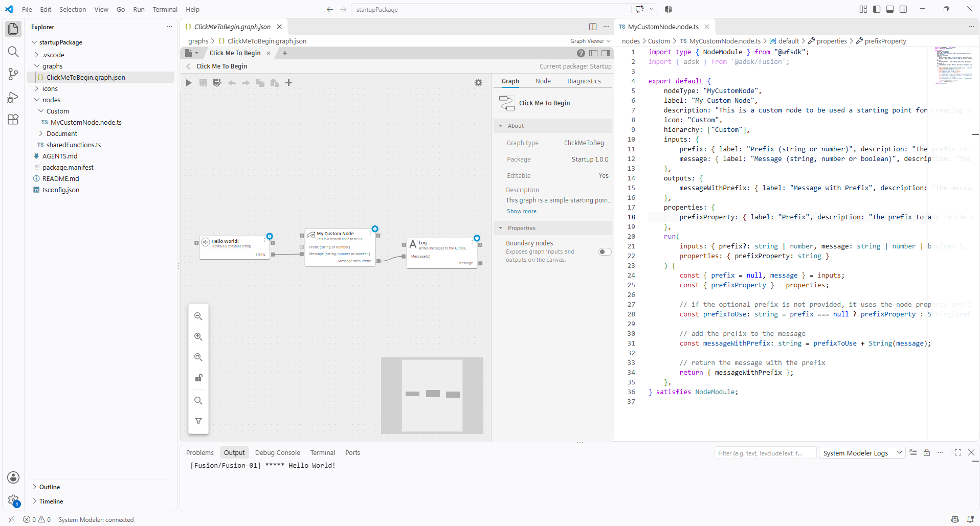Open the Graph Viewer dropdown
This screenshot has width=980, height=526.
590,41
